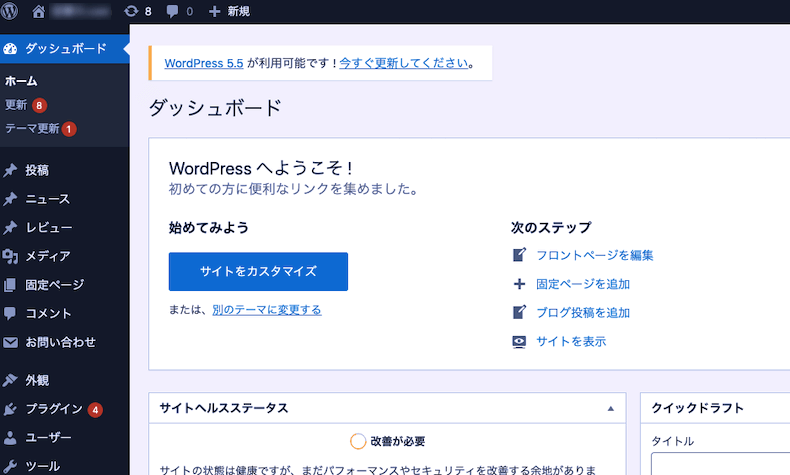Image resolution: width=790 pixels, height=475 pixels.
Task: Click the wrench icon beside ツール
Action: [10, 466]
